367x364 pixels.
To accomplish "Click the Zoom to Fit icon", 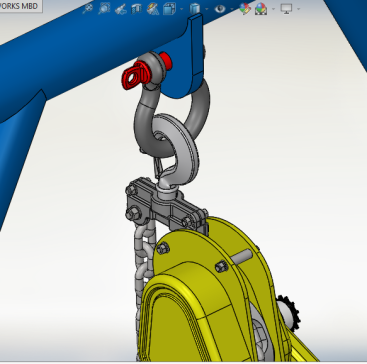I will [x=88, y=9].
